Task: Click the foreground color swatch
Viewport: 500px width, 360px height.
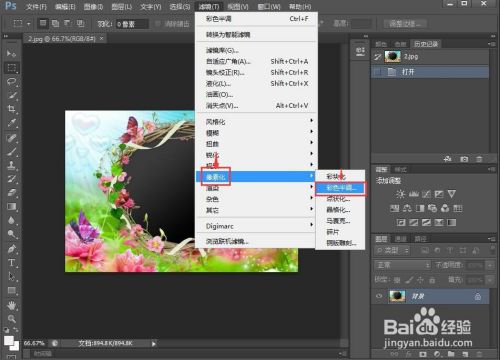Action: [9, 341]
